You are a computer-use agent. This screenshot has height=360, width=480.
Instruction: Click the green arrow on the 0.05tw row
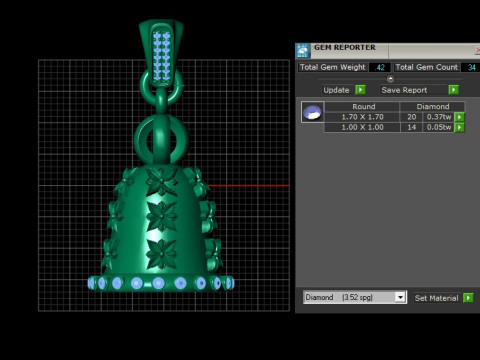point(459,127)
